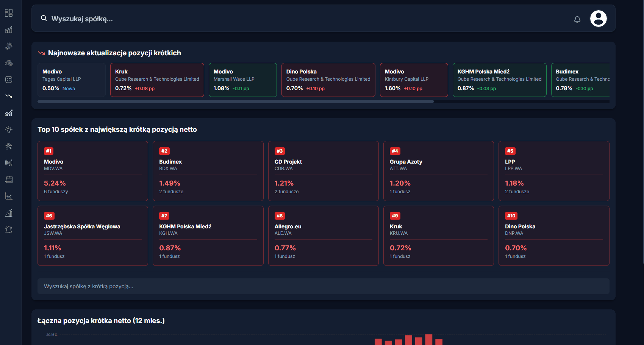
Task: Select the Allegro.eu ranking card
Action: (323, 236)
